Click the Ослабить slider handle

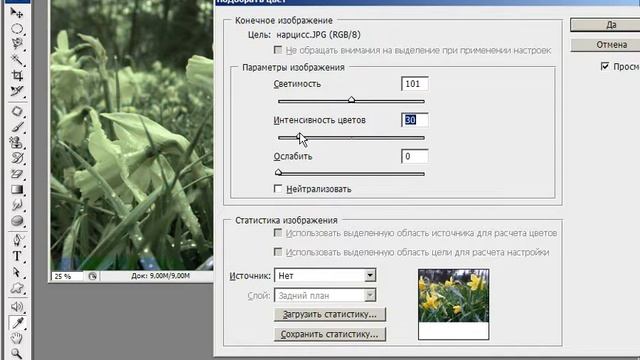278,172
